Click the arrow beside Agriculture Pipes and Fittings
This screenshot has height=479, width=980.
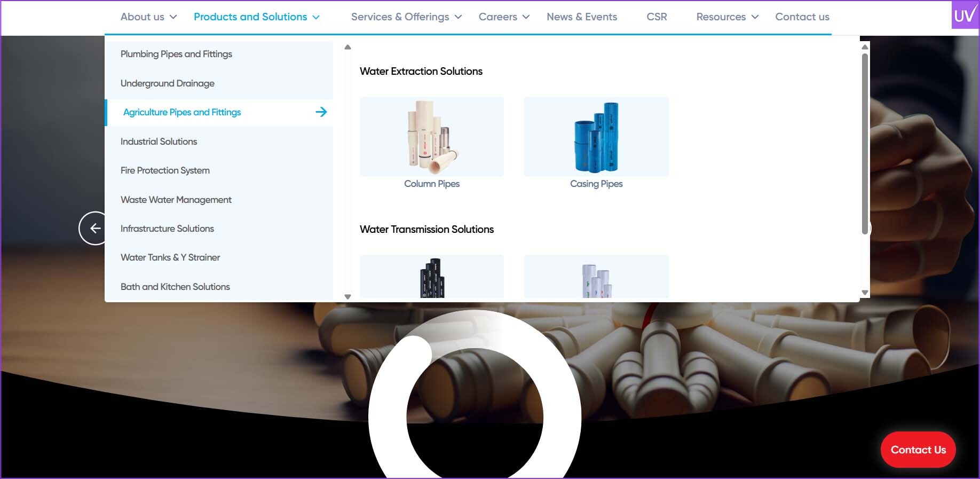(321, 112)
